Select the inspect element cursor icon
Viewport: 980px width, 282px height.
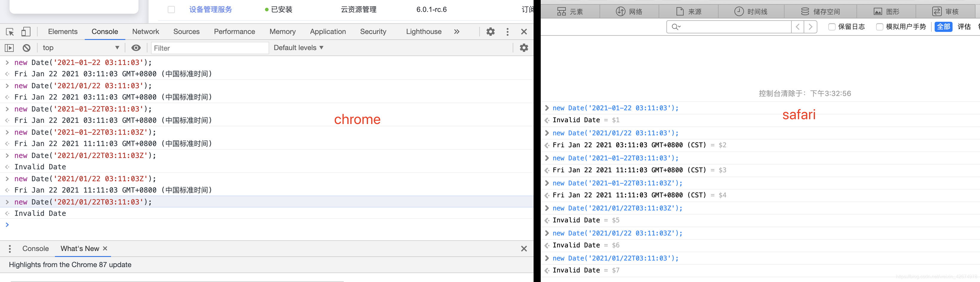pyautogui.click(x=9, y=32)
